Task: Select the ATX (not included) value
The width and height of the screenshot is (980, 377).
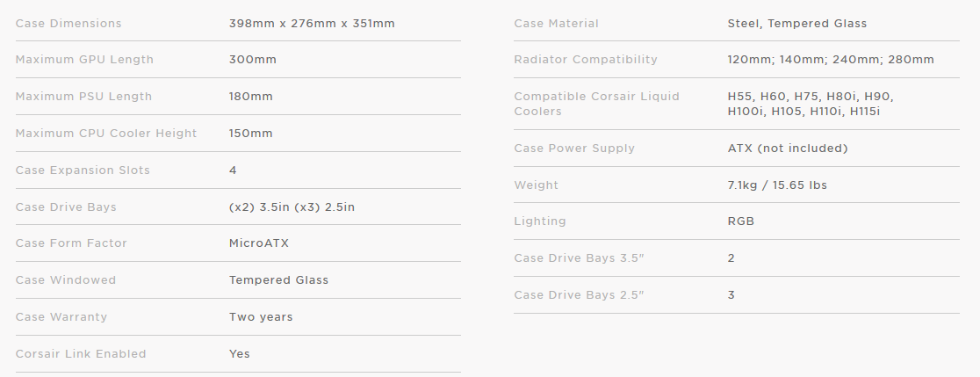Action: tap(788, 149)
